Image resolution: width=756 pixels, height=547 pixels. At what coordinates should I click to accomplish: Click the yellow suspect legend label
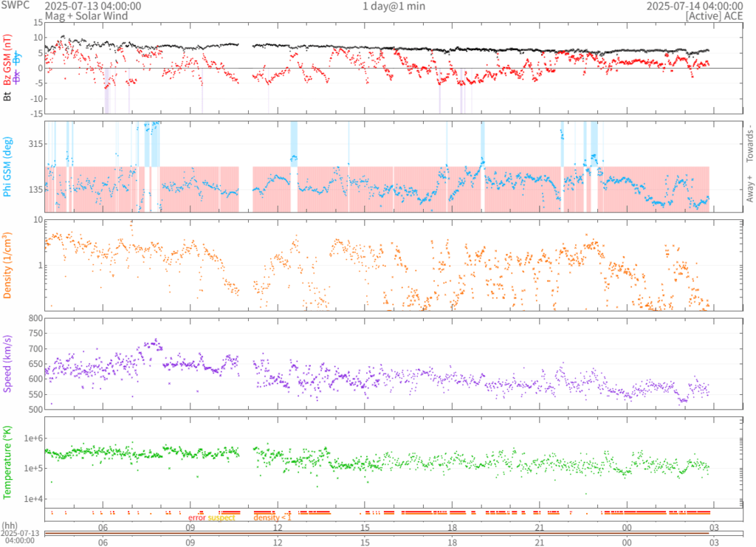pos(221,517)
